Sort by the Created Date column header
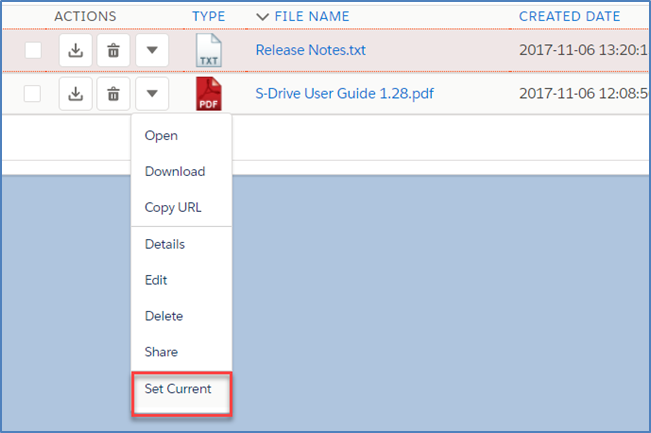The width and height of the screenshot is (651, 433). (569, 17)
